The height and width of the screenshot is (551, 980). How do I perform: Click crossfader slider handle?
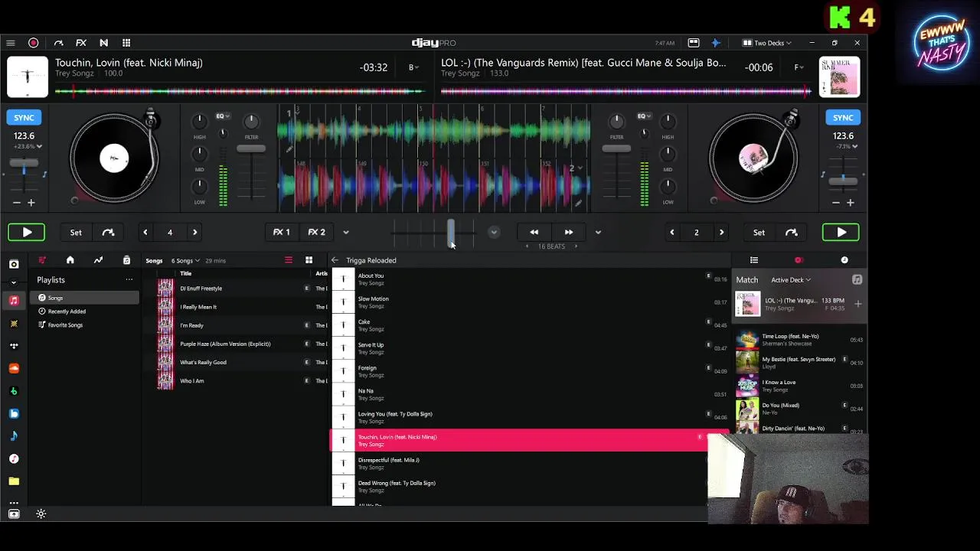(x=451, y=233)
